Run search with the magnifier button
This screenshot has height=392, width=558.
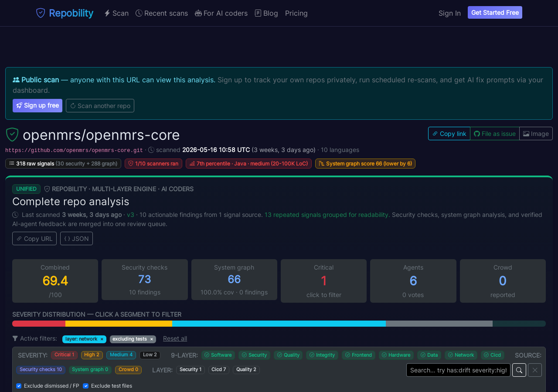tap(519, 370)
